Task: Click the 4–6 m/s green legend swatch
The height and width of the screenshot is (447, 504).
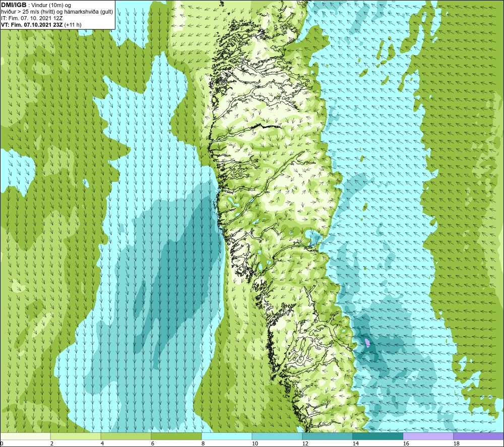Action: tap(126, 436)
